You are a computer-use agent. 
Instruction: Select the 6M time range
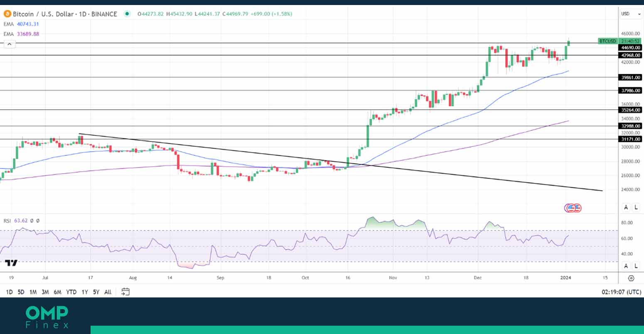[58, 292]
